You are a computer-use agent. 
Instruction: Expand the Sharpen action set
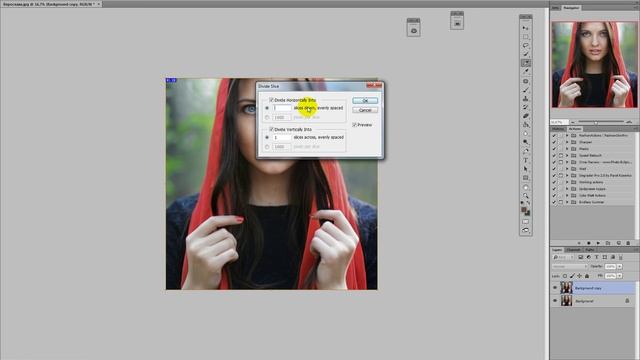(567, 142)
